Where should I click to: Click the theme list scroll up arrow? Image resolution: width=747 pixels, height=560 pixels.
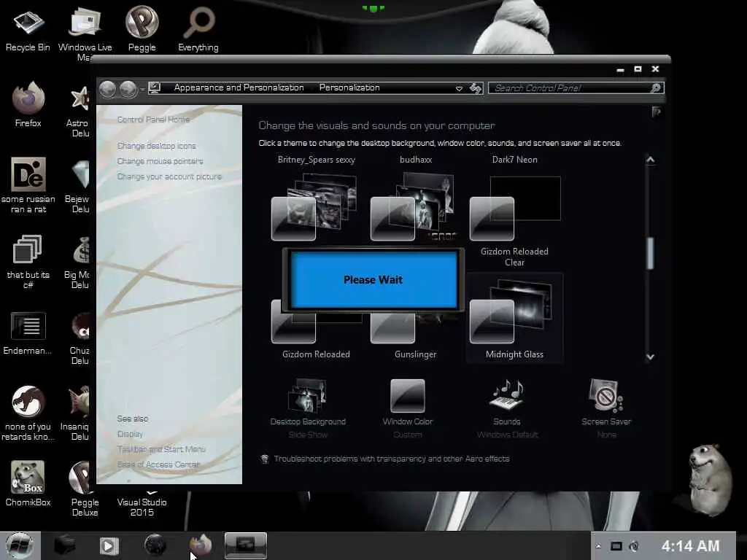tap(650, 160)
